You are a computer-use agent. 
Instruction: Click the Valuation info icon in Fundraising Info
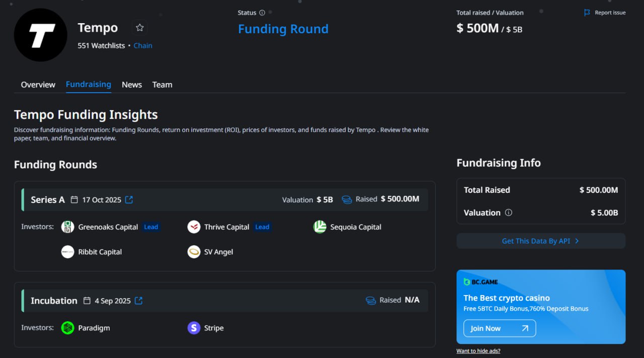(508, 212)
